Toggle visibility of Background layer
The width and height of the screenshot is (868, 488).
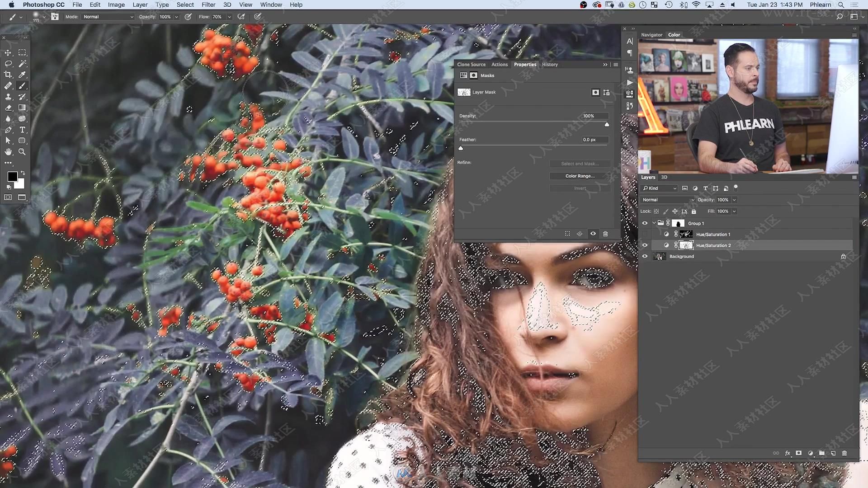[x=645, y=256]
